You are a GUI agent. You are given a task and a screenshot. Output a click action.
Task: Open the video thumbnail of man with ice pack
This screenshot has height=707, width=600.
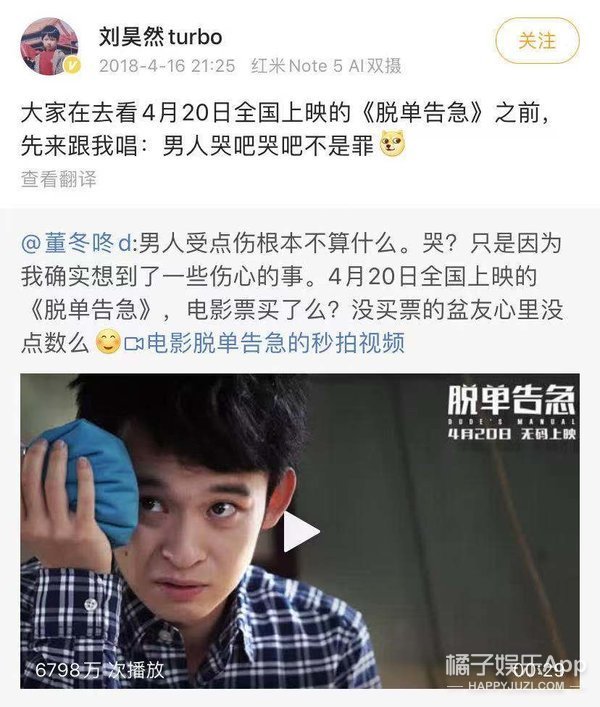[300, 531]
